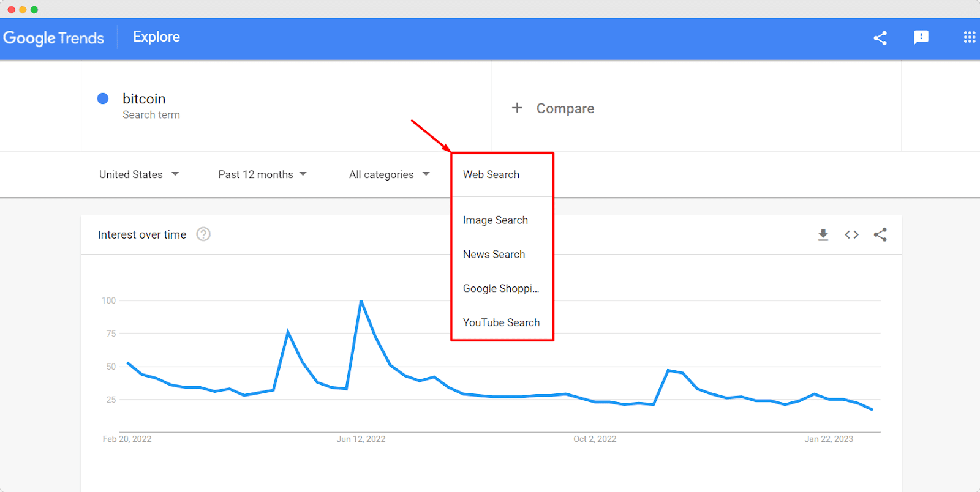This screenshot has width=980, height=492.
Task: Open the send feedback icon in the header
Action: (921, 37)
